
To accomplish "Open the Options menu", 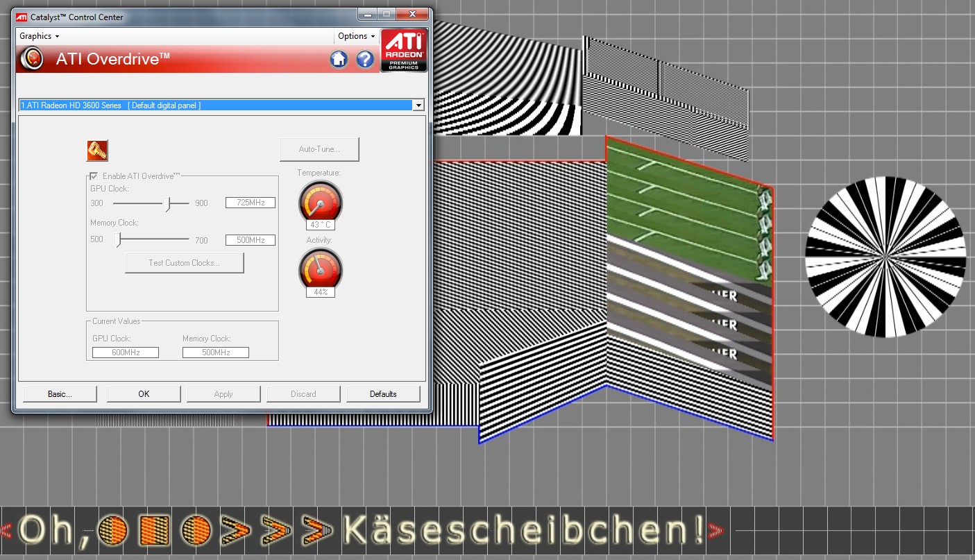I will point(357,36).
